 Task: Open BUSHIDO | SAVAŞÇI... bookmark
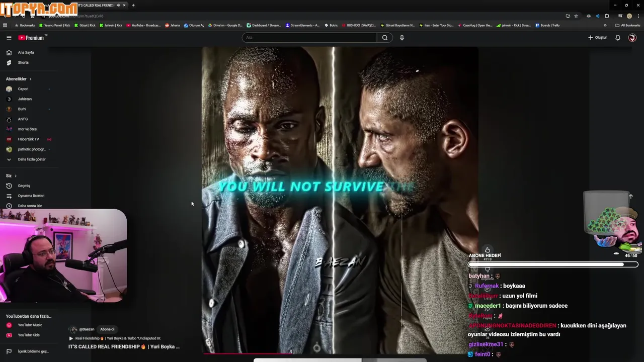[359, 25]
